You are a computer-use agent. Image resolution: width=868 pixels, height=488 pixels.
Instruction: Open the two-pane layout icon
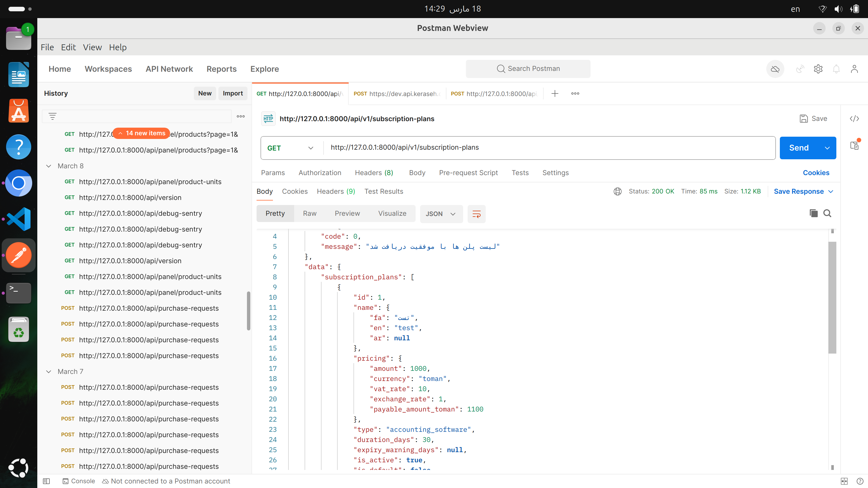pyautogui.click(x=844, y=481)
